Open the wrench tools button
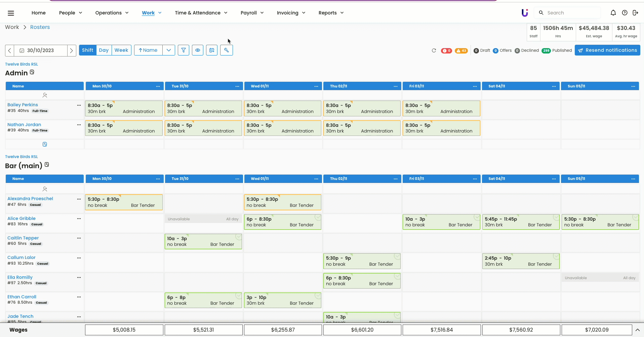 click(x=227, y=50)
